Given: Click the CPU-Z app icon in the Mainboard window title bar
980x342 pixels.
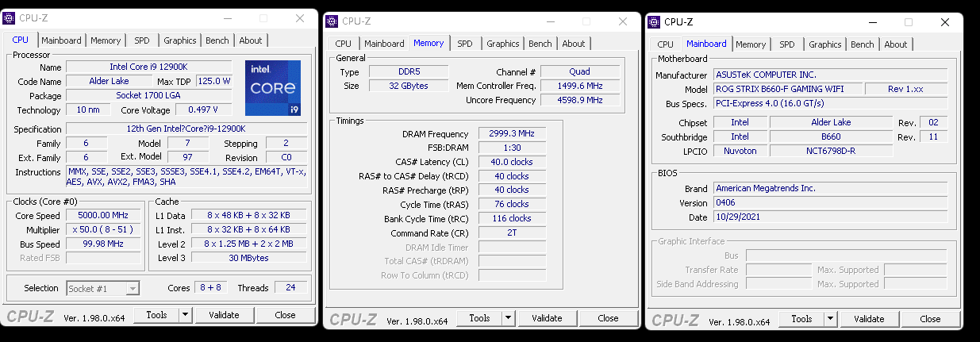Looking at the screenshot, I should tap(655, 22).
